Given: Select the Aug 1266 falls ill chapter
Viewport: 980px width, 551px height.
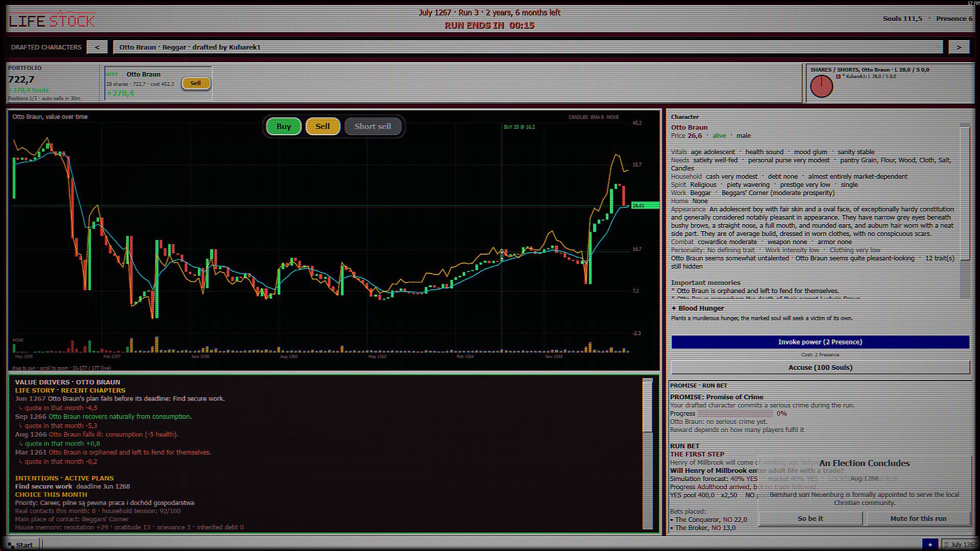Looking at the screenshot, I should point(97,435).
